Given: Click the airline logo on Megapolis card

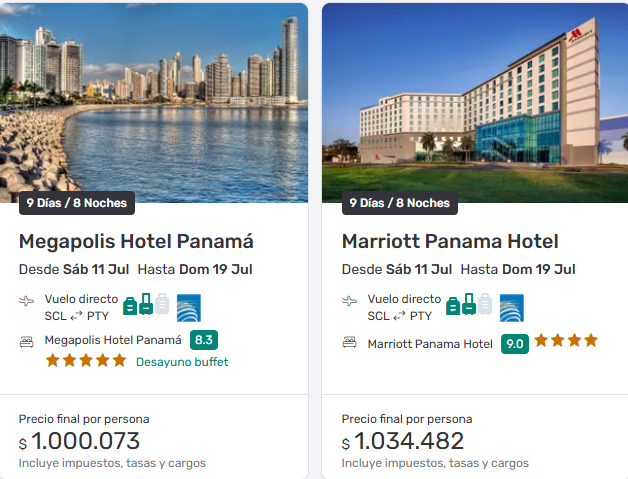Looking at the screenshot, I should pos(189,307).
